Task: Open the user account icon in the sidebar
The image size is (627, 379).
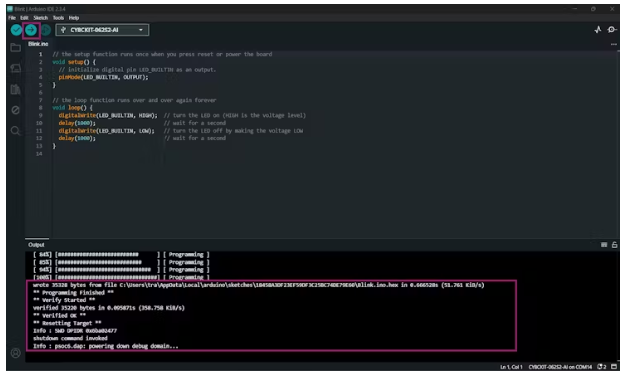Action: click(16, 353)
